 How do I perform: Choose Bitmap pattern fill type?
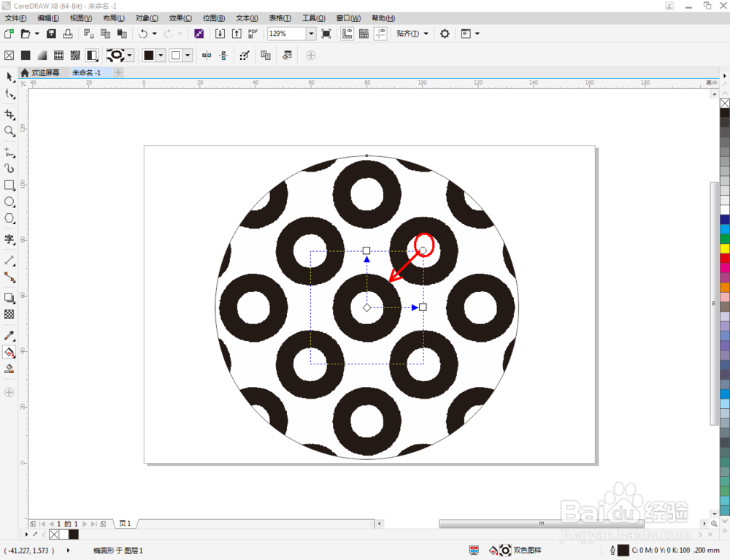(x=75, y=55)
